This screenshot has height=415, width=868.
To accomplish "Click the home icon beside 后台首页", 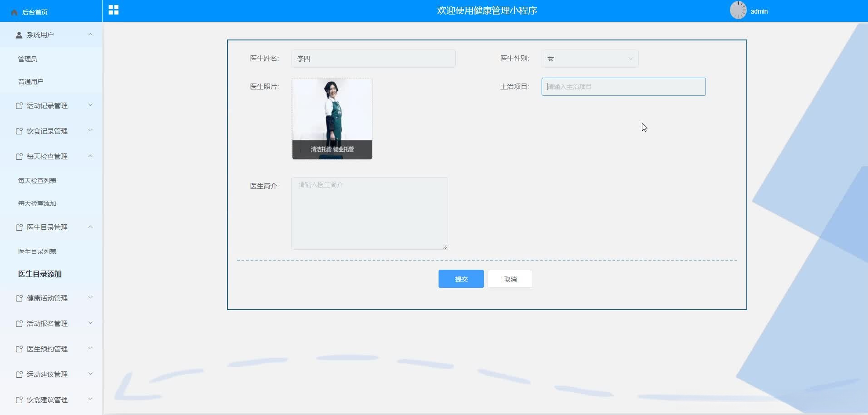I will 14,12.
